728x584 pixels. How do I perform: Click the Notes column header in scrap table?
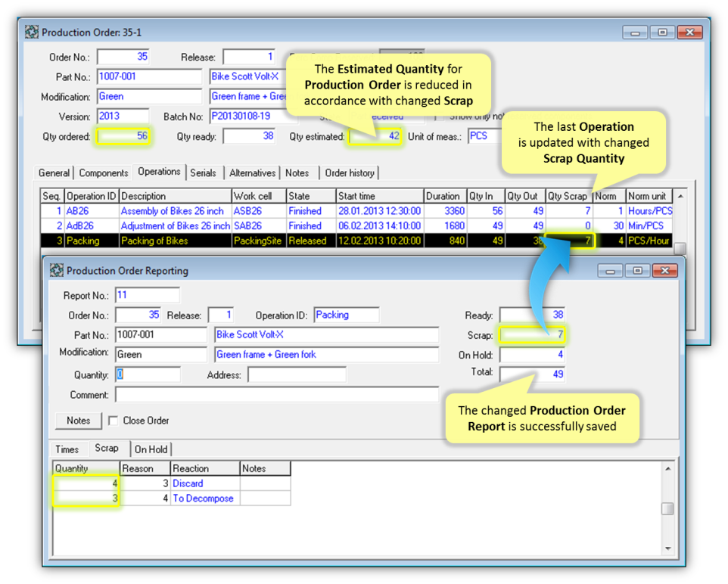[x=265, y=468]
